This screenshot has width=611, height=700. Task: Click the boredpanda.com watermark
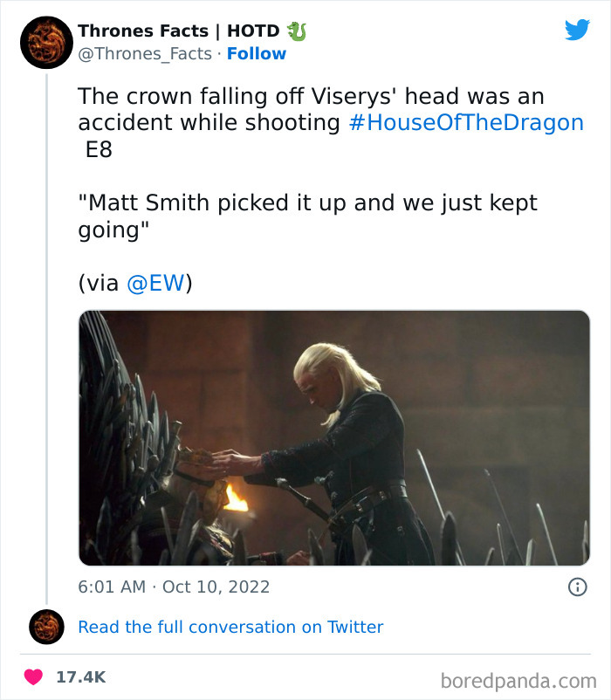(518, 679)
